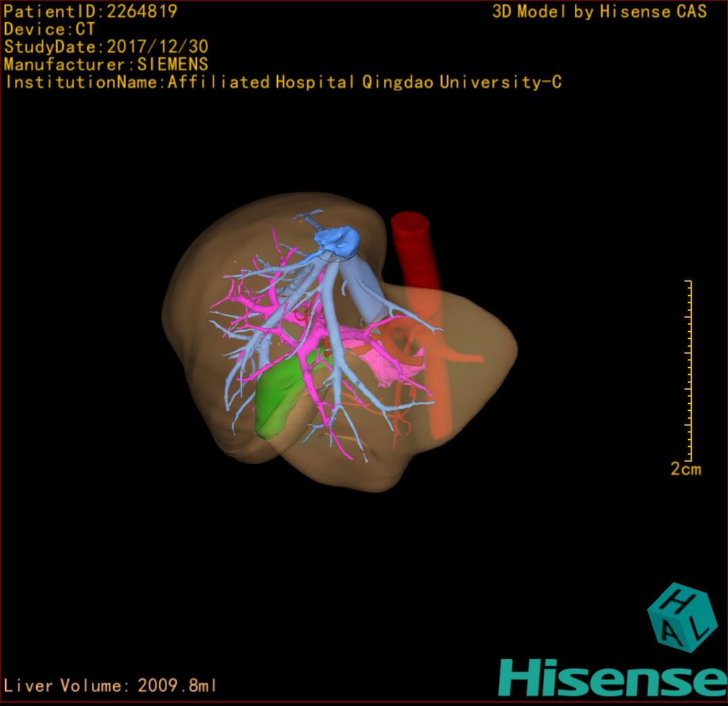Click the InstitutionName Affiliated Hospital Qingdao text
The height and width of the screenshot is (706, 728).
pyautogui.click(x=283, y=82)
